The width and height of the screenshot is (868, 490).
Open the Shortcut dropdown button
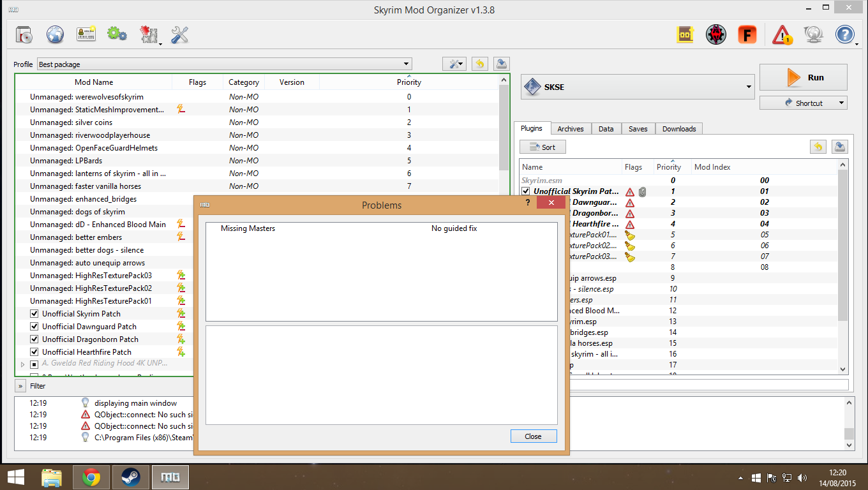point(803,103)
